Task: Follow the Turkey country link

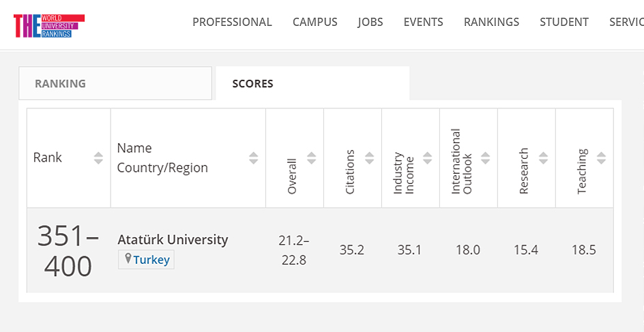Action: [151, 260]
